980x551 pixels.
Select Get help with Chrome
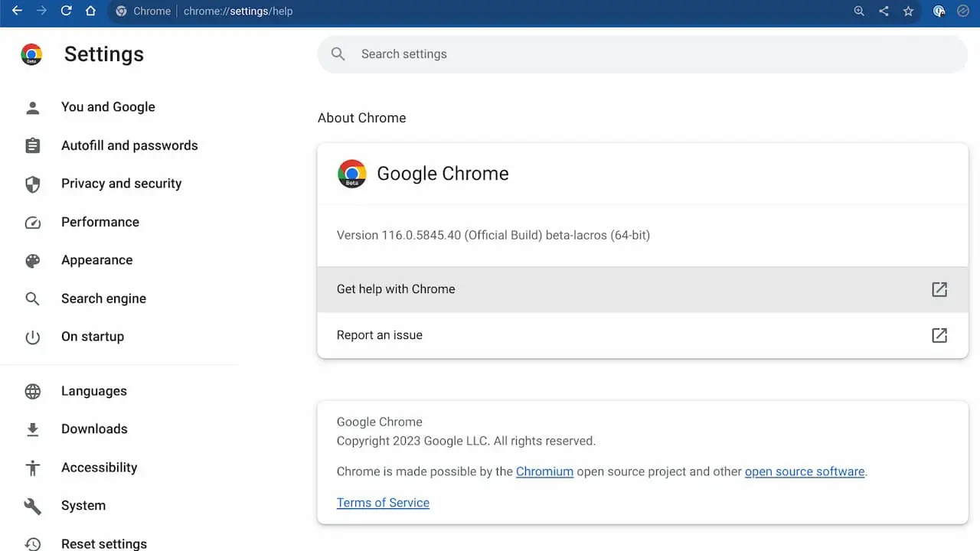pyautogui.click(x=396, y=289)
